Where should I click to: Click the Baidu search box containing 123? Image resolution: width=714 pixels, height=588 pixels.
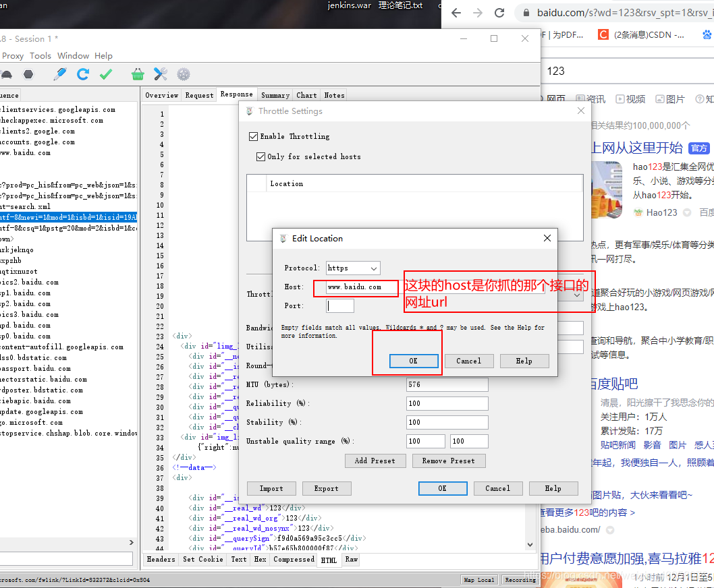[628, 71]
